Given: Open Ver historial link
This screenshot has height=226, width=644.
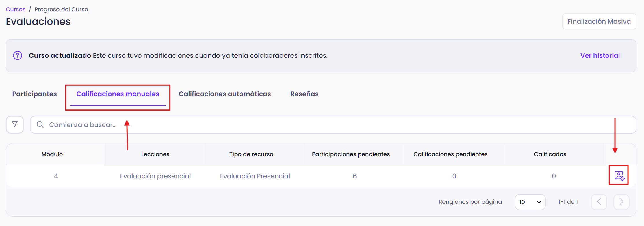Looking at the screenshot, I should coord(600,55).
